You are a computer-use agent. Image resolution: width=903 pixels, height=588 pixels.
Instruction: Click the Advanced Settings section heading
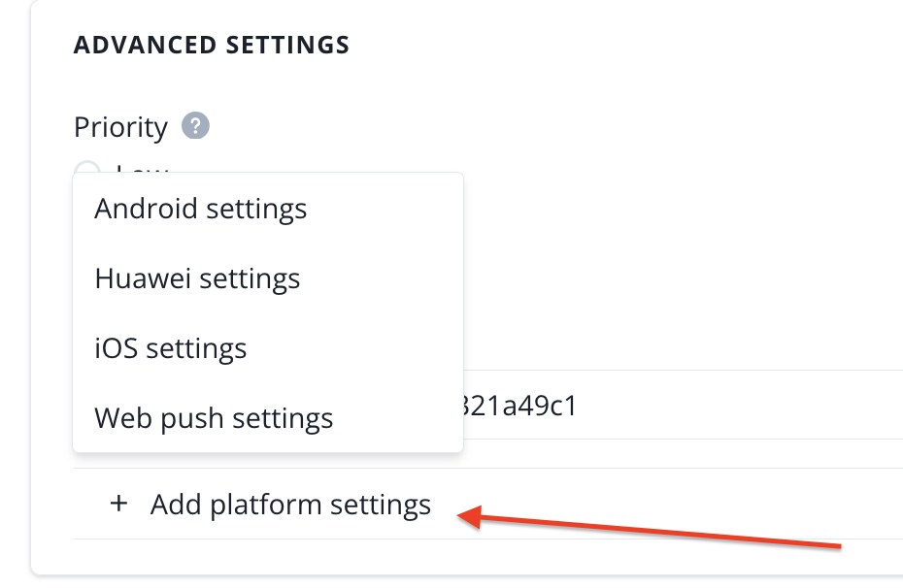[212, 45]
